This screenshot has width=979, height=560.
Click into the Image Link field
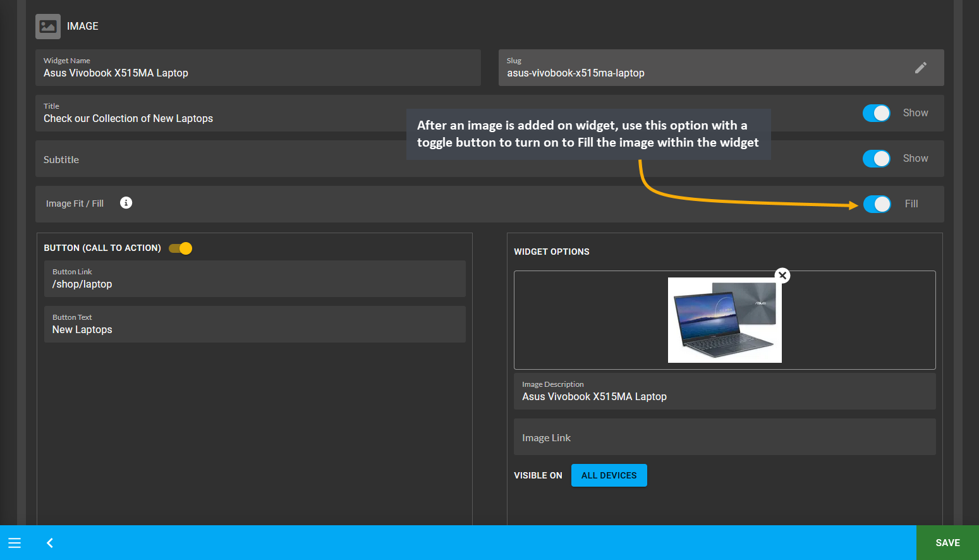tap(725, 437)
